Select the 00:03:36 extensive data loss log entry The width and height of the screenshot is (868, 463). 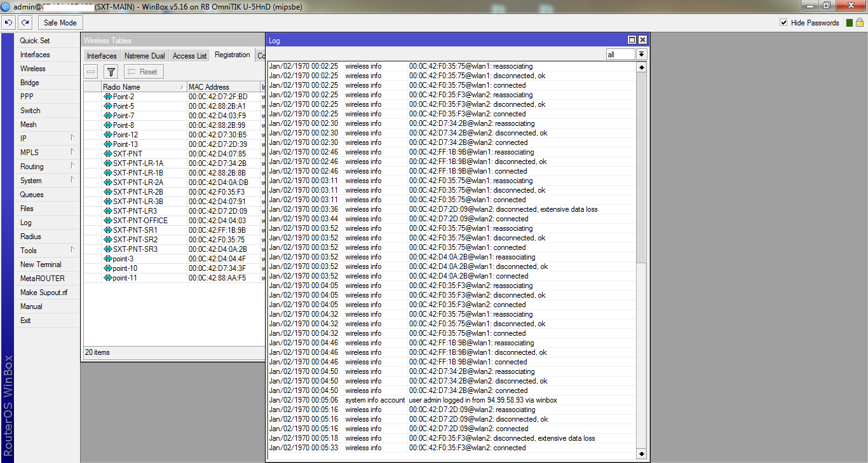[x=451, y=209]
